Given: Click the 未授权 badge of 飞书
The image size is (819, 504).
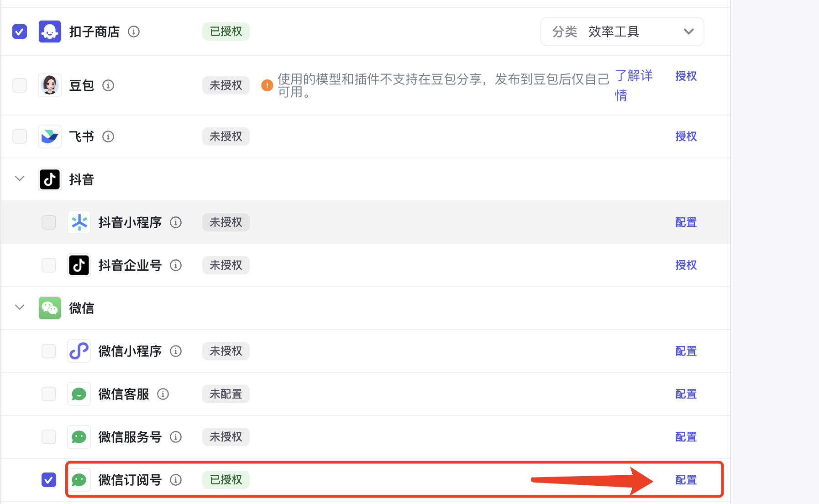Looking at the screenshot, I should [226, 136].
